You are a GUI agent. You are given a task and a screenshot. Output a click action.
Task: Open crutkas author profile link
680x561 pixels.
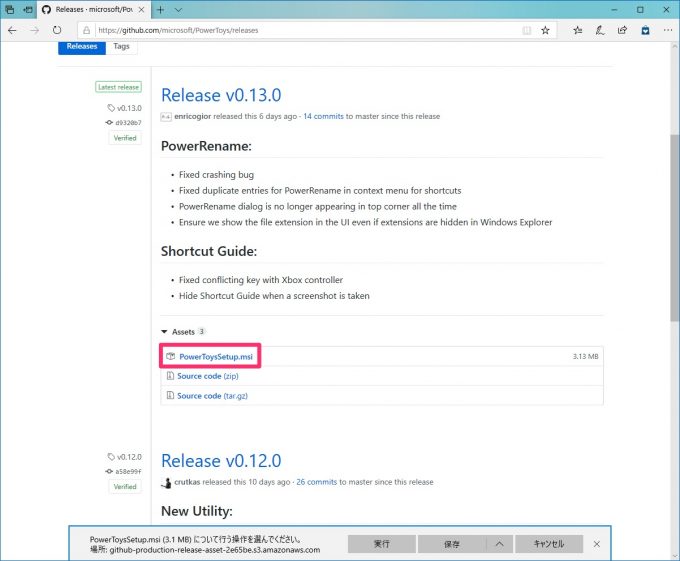pyautogui.click(x=187, y=482)
